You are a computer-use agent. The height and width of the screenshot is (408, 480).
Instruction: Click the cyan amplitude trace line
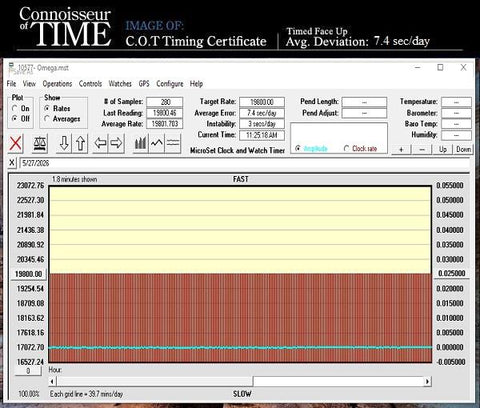coord(240,348)
